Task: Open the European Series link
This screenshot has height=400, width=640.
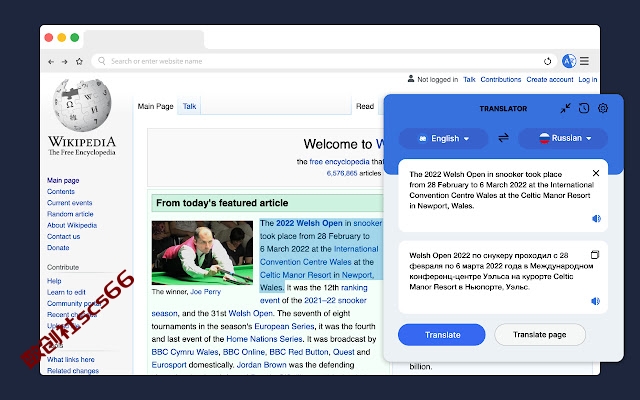Action: point(284,327)
